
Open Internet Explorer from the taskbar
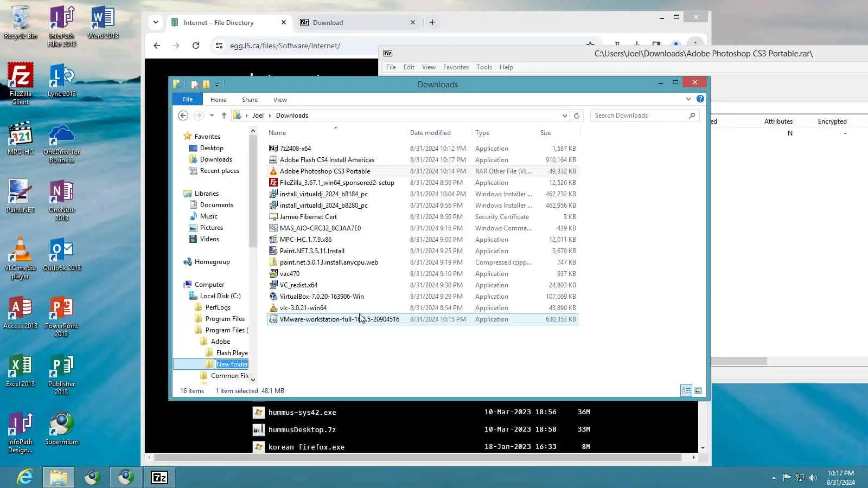[25, 477]
